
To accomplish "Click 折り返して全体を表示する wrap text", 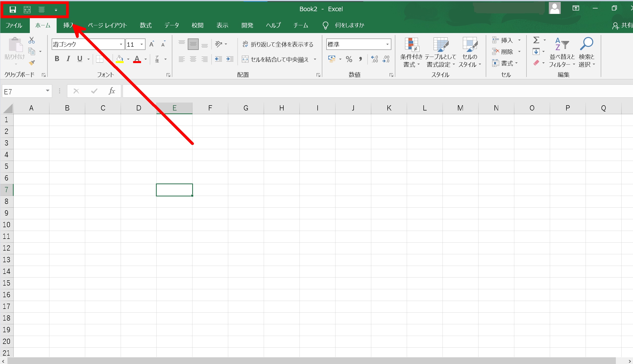I will pyautogui.click(x=278, y=44).
